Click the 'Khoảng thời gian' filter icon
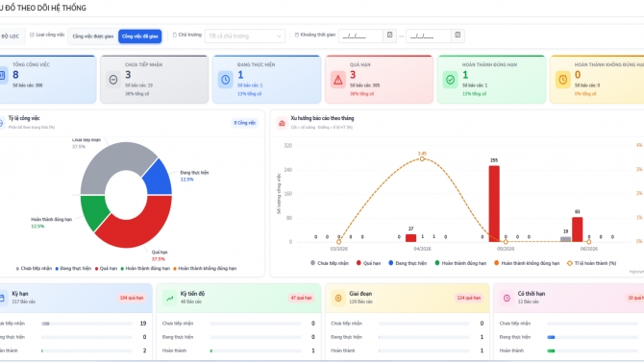 coord(297,35)
